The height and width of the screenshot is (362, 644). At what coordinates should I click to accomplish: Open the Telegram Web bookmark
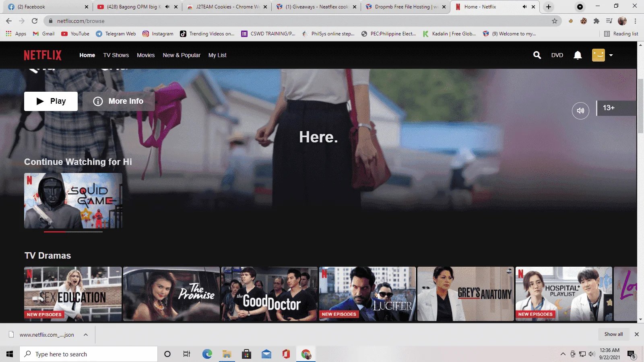pos(116,34)
